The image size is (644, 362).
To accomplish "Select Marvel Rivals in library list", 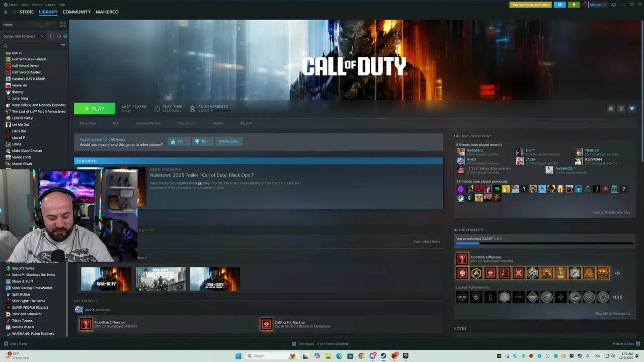I will [x=22, y=164].
